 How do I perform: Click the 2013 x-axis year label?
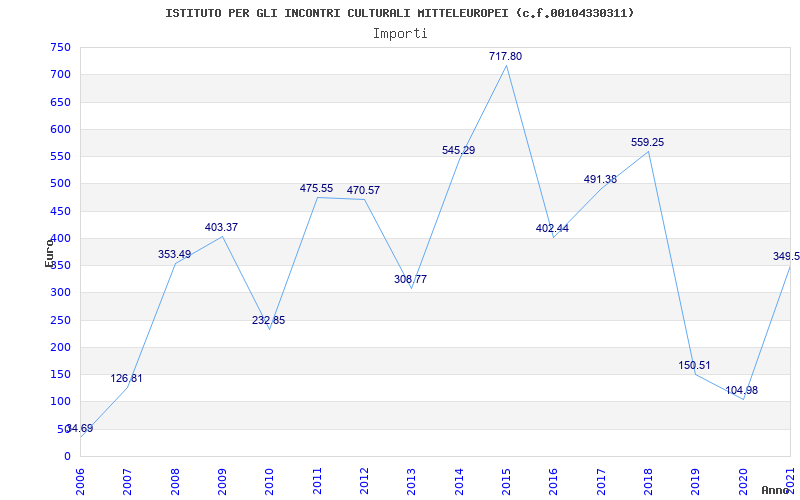click(x=412, y=481)
